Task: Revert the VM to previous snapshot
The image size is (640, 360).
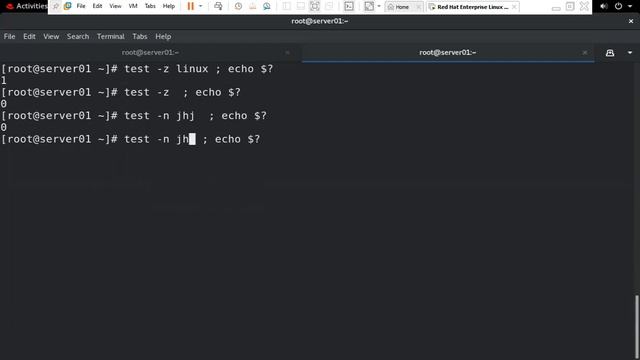Action: (x=252, y=6)
